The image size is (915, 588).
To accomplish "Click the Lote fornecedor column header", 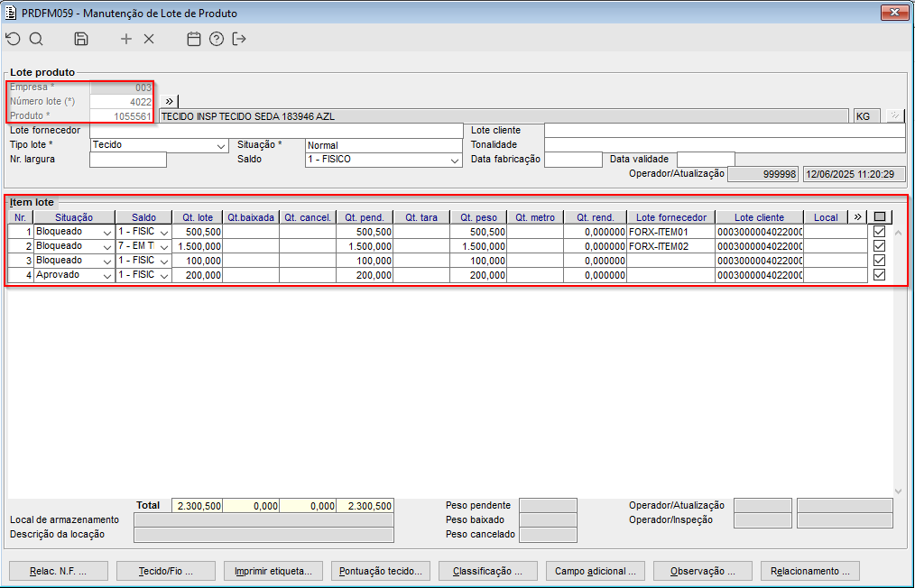I will click(x=670, y=217).
